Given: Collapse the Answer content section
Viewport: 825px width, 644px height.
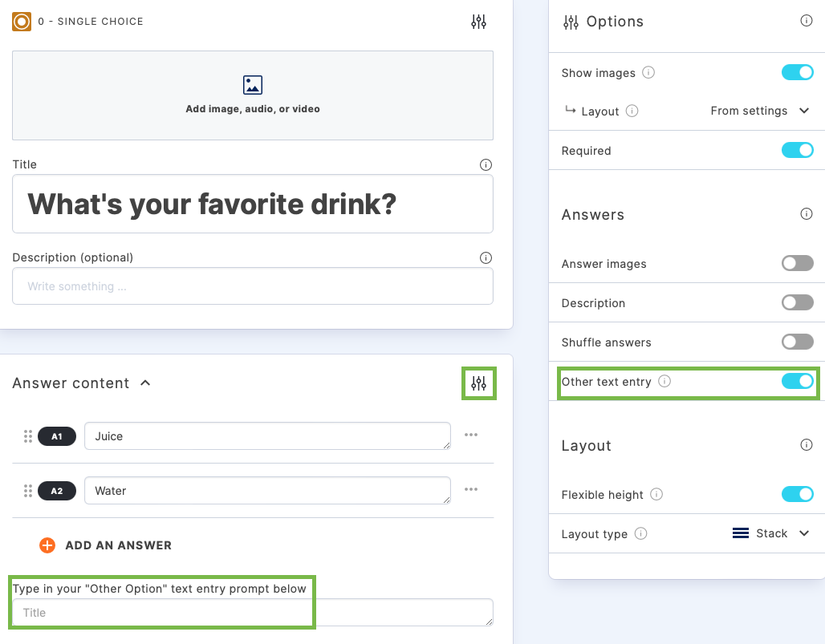Looking at the screenshot, I should coord(145,383).
